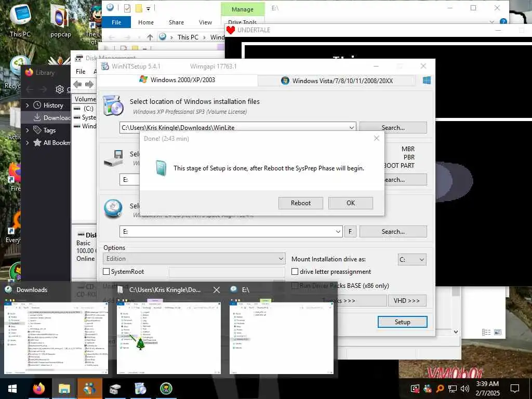Click the Downloads window preview thumbnail
This screenshot has width=532, height=399.
[x=56, y=338]
